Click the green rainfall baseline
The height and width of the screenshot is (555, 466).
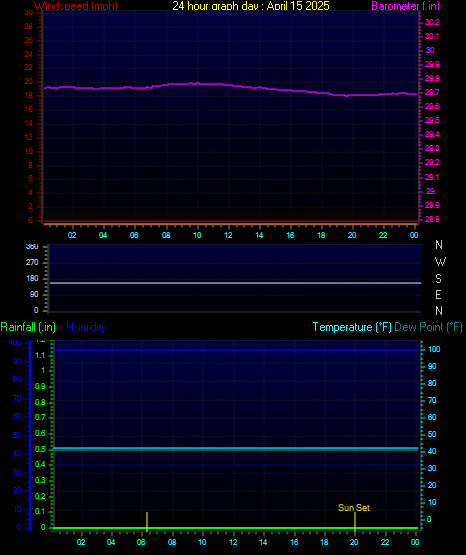point(235,528)
